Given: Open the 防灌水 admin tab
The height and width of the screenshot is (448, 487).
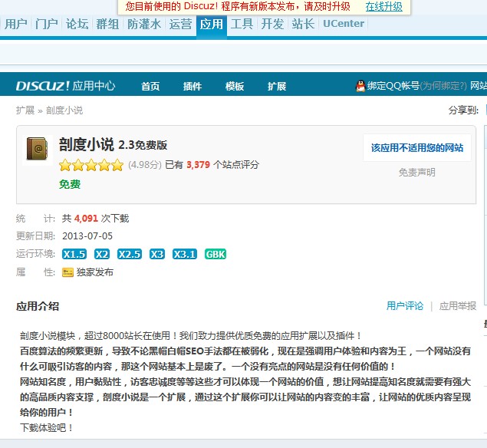Looking at the screenshot, I should pyautogui.click(x=144, y=24).
